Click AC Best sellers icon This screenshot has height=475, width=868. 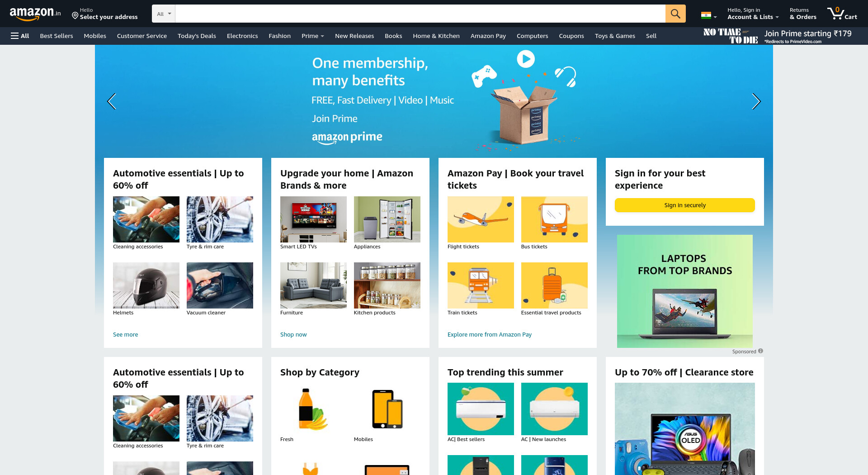[x=481, y=409]
